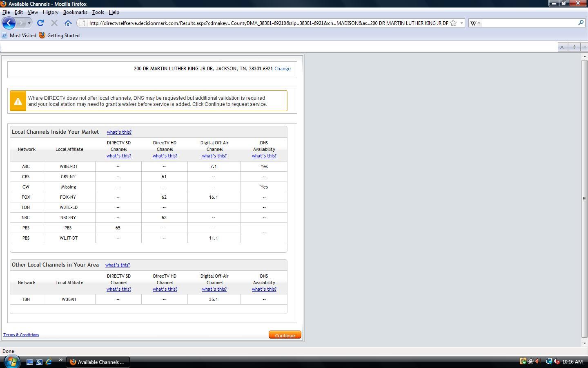The image size is (588, 368).
Task: Click what's this under Digital Off-Air Channel, Other Local table
Action: tap(214, 289)
